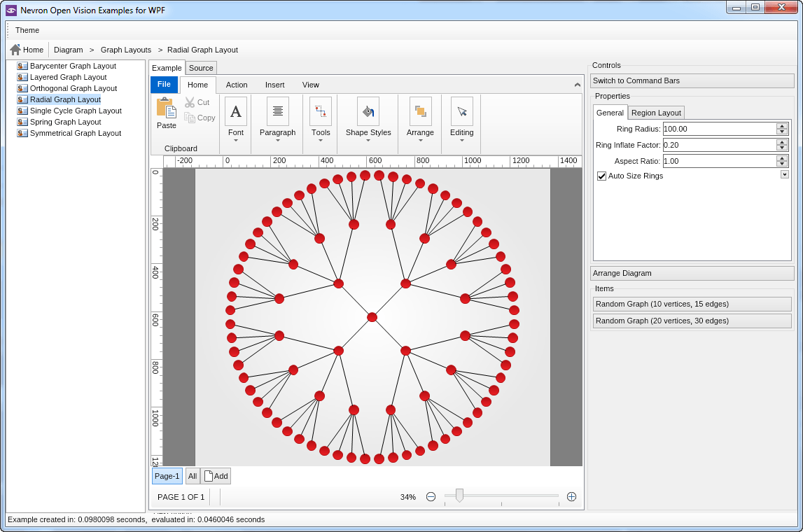Click the zoom out minus icon
This screenshot has width=803, height=532.
(431, 497)
